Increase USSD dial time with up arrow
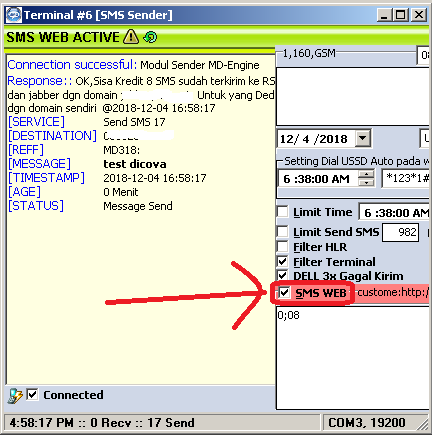Screen dimensions: 432x435 (x=366, y=174)
